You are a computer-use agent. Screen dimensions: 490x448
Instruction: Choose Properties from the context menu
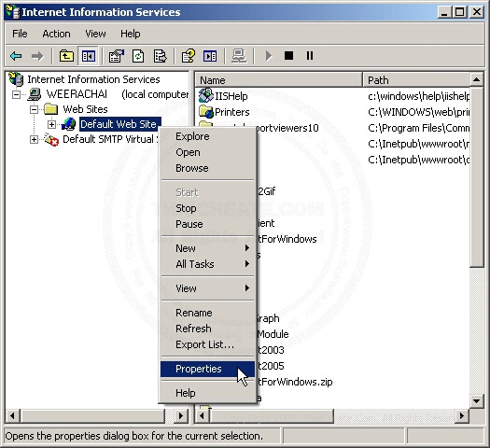pyautogui.click(x=208, y=369)
